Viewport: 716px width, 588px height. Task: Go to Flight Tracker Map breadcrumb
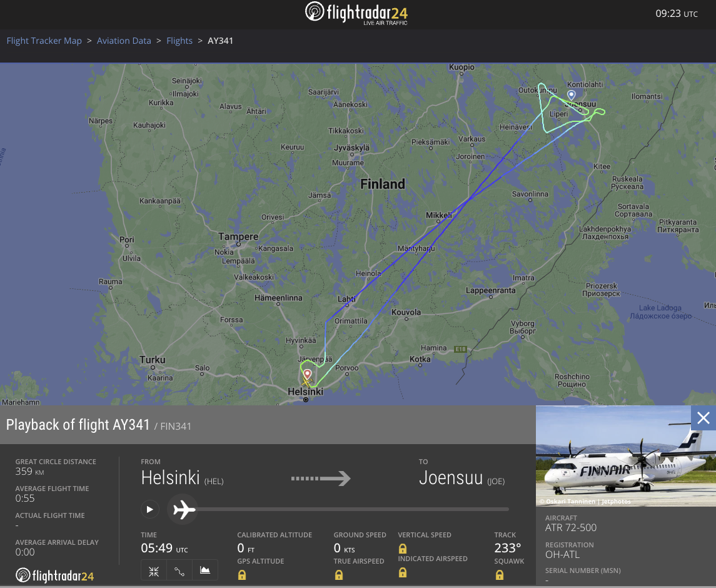pos(44,41)
